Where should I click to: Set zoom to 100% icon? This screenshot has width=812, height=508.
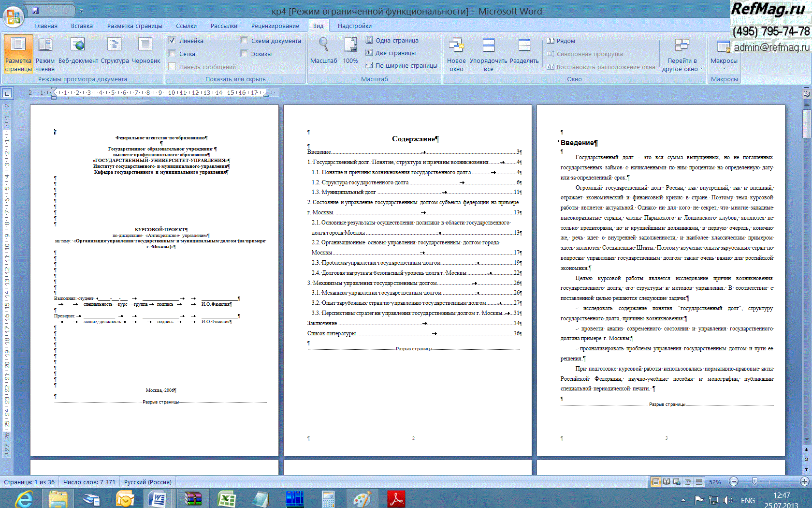click(x=350, y=52)
